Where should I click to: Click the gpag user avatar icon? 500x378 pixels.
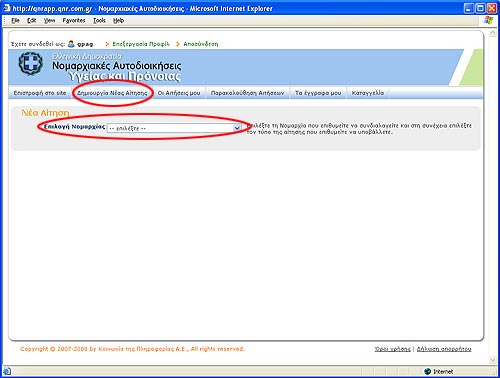pyautogui.click(x=71, y=44)
